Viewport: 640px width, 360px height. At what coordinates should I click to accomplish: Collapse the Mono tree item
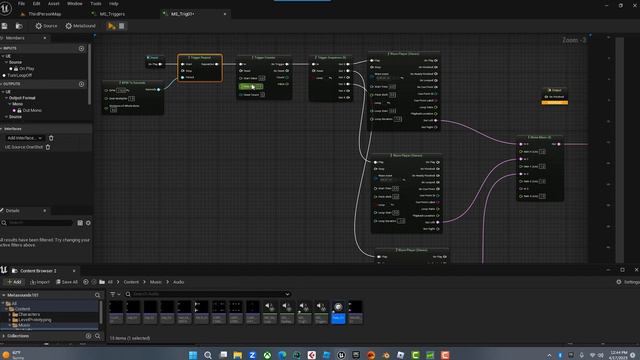[x=9, y=104]
